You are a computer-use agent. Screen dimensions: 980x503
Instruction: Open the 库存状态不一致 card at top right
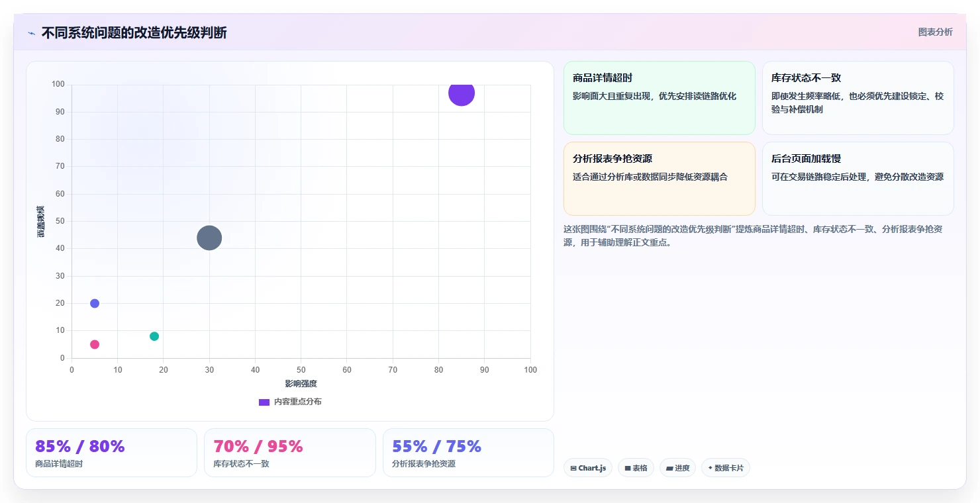[x=858, y=98]
